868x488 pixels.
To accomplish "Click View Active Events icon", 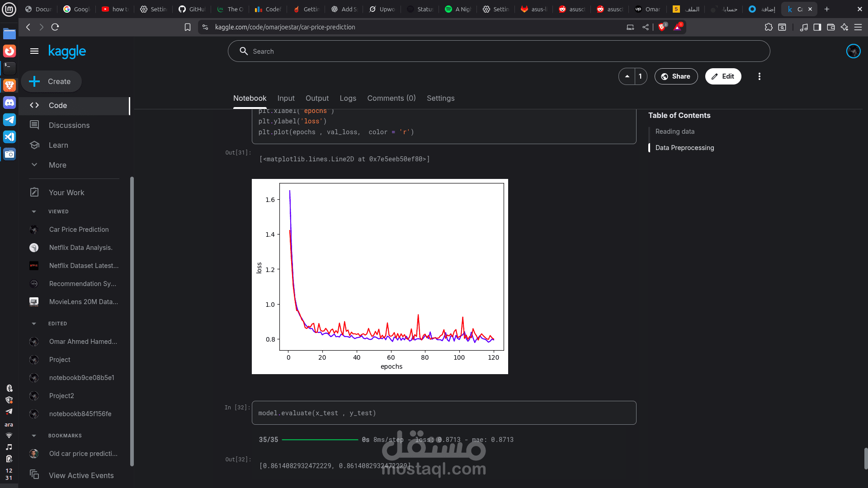I will pyautogui.click(x=34, y=474).
